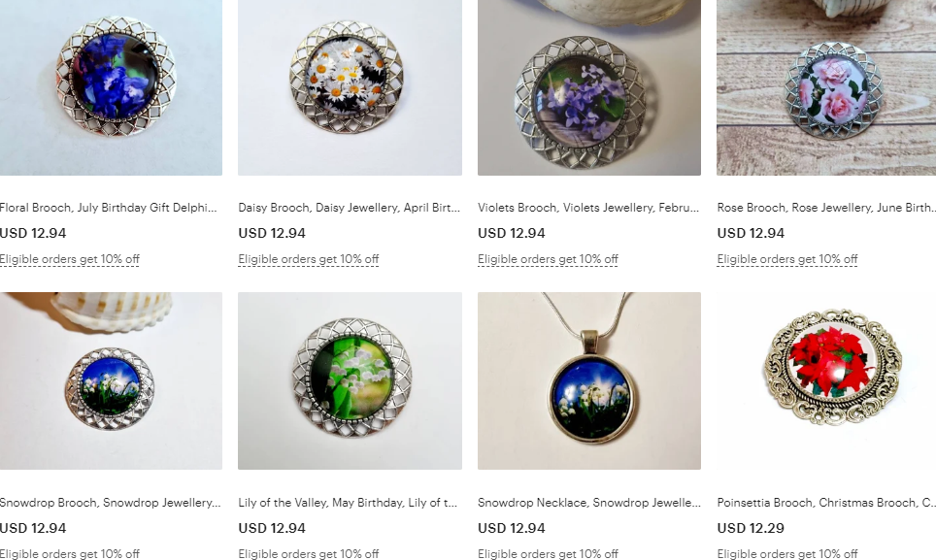
Task: Click 'Eligible orders get 10% off' under Violets Brooch
Action: [x=548, y=259]
